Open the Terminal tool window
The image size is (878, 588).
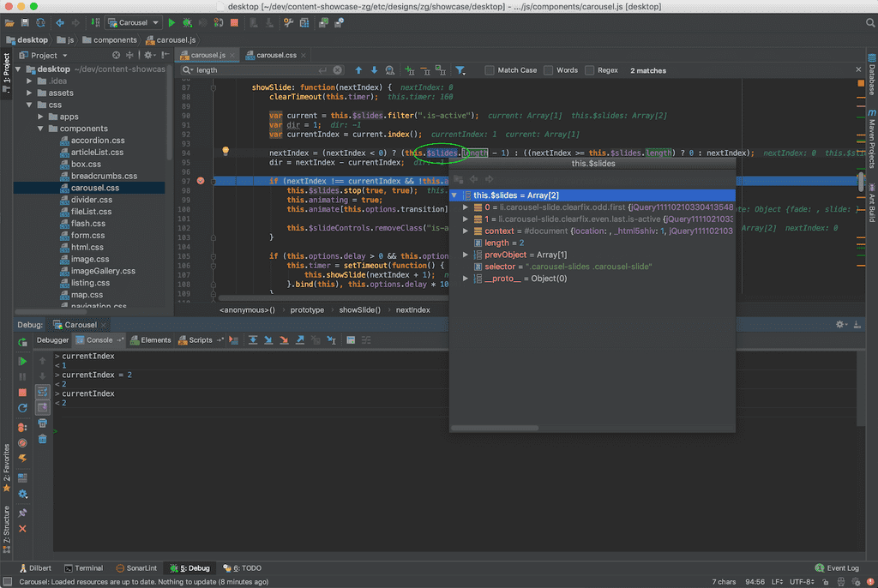pyautogui.click(x=84, y=567)
